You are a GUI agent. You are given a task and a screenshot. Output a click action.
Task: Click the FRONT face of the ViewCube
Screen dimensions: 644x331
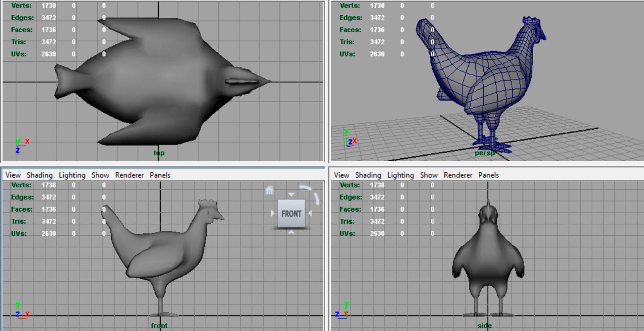point(291,213)
